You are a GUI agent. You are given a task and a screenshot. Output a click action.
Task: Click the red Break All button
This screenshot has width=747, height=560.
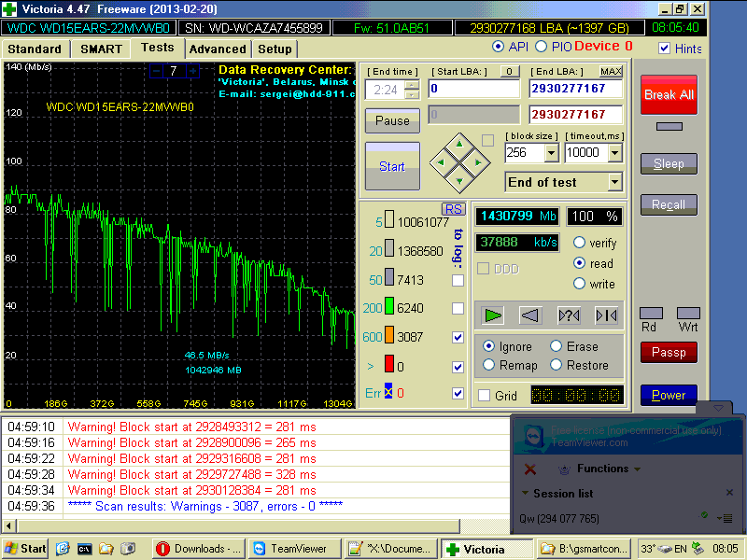pyautogui.click(x=669, y=95)
